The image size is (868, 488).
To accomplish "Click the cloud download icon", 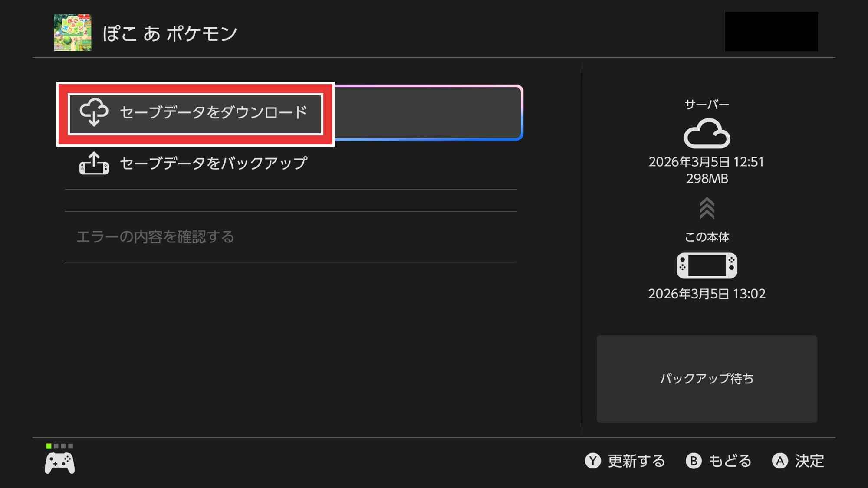I will [94, 112].
